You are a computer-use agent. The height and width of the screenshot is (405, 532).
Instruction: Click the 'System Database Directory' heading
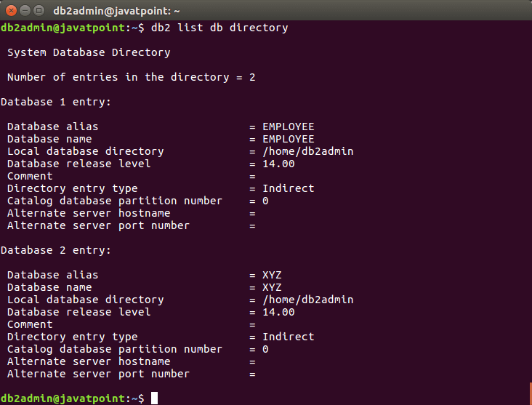point(89,52)
